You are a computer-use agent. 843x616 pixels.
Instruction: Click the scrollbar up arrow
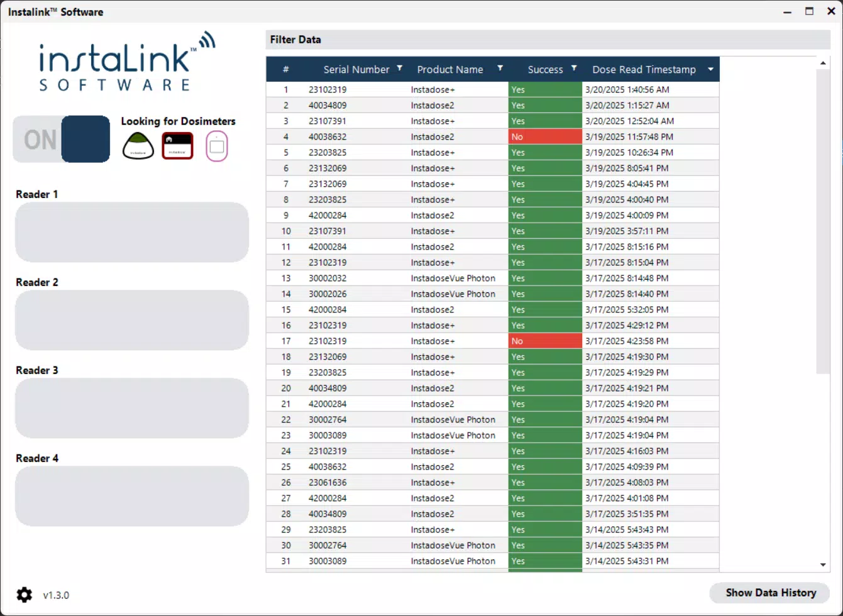coord(823,63)
